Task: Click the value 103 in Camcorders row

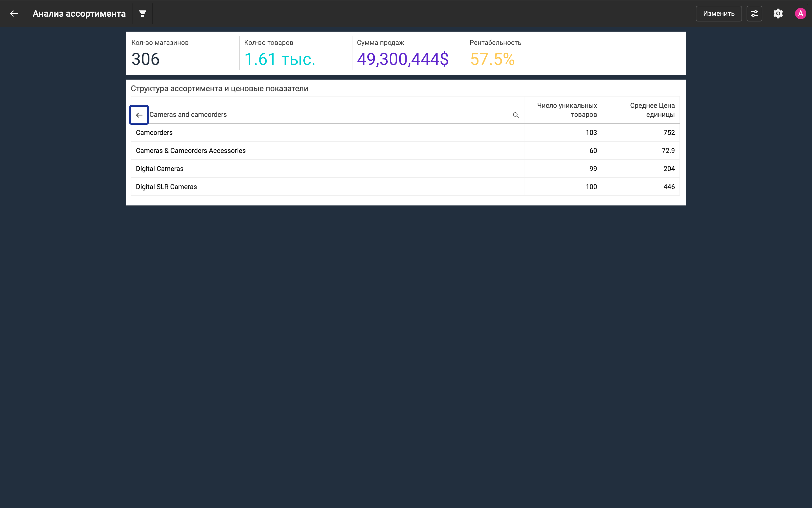Action: point(591,133)
